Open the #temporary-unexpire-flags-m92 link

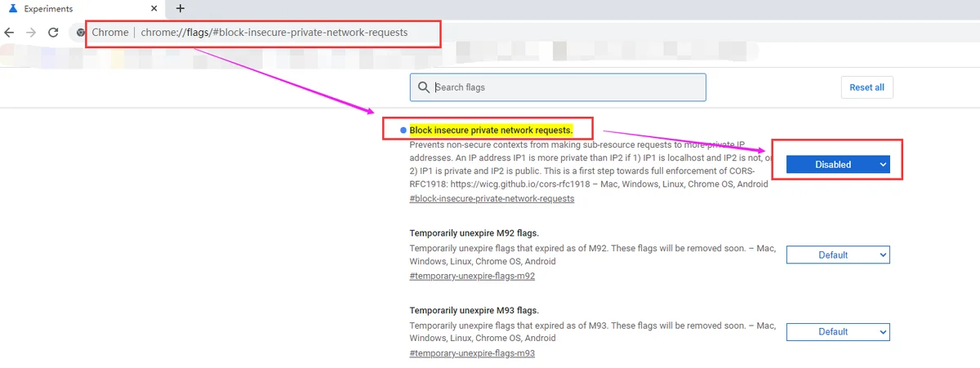(x=472, y=277)
